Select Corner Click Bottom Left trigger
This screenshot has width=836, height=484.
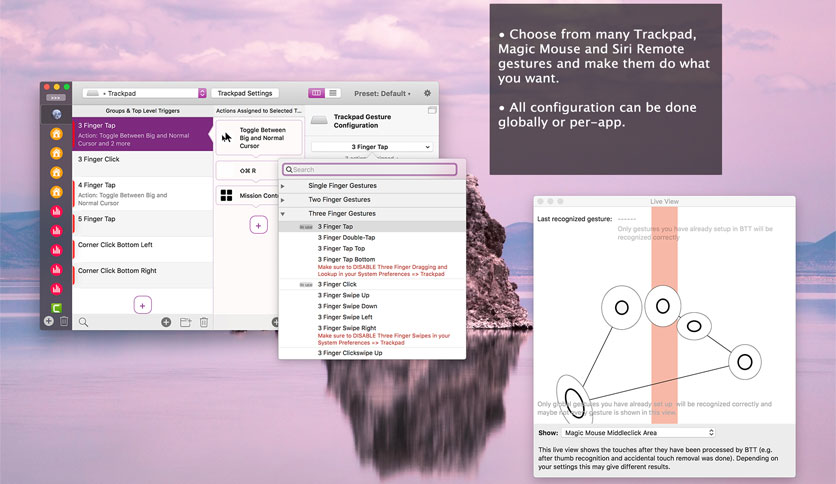142,249
